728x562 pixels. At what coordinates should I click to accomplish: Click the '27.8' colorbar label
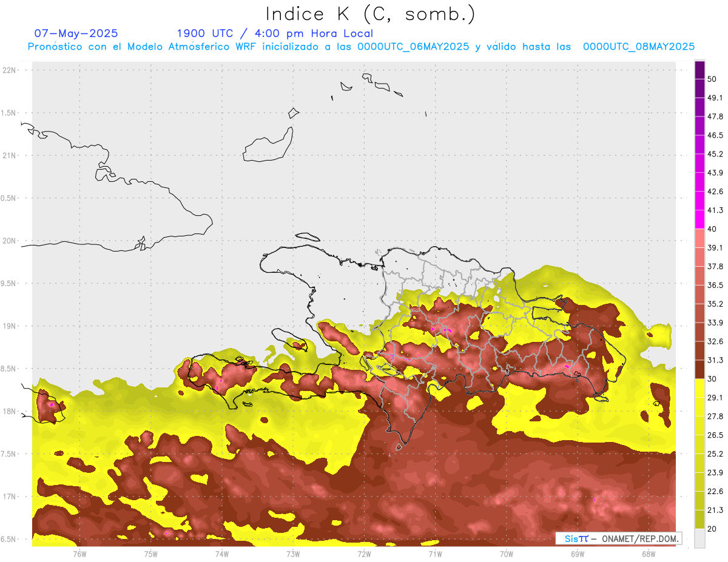715,416
